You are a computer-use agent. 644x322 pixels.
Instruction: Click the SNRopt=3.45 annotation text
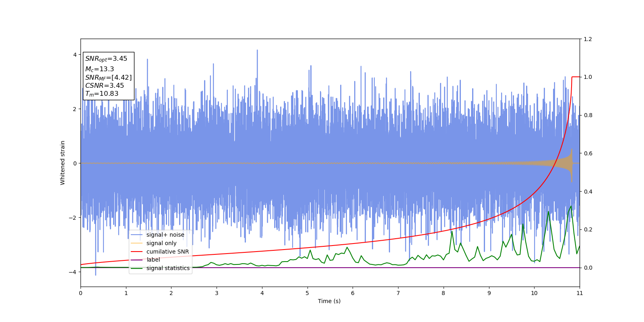tap(106, 59)
